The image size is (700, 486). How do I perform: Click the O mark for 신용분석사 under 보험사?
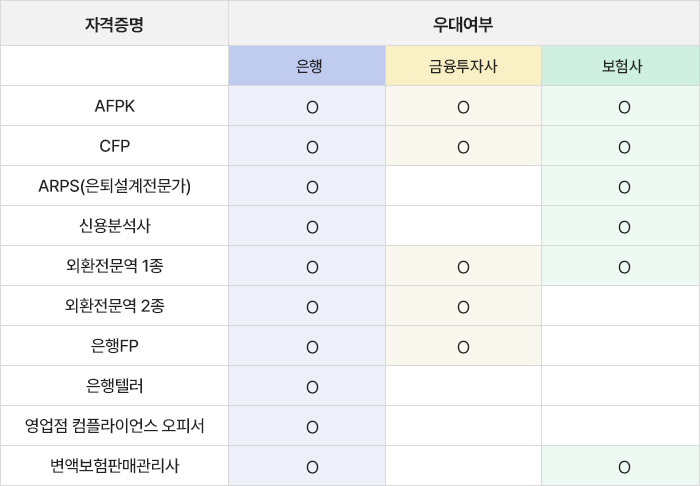point(624,227)
